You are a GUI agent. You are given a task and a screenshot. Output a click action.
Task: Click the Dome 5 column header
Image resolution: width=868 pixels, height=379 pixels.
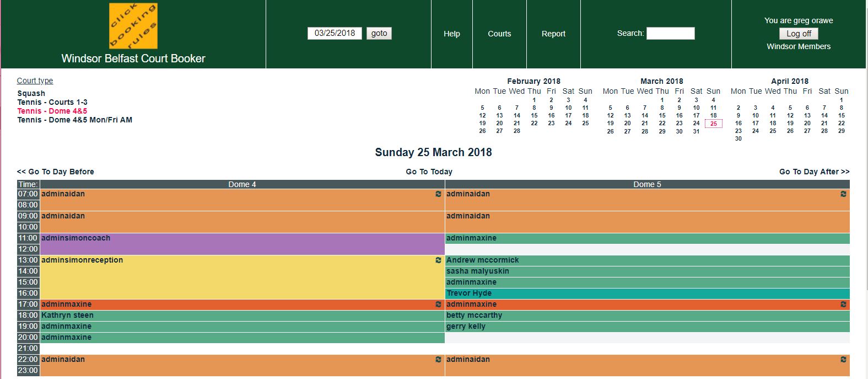(648, 184)
